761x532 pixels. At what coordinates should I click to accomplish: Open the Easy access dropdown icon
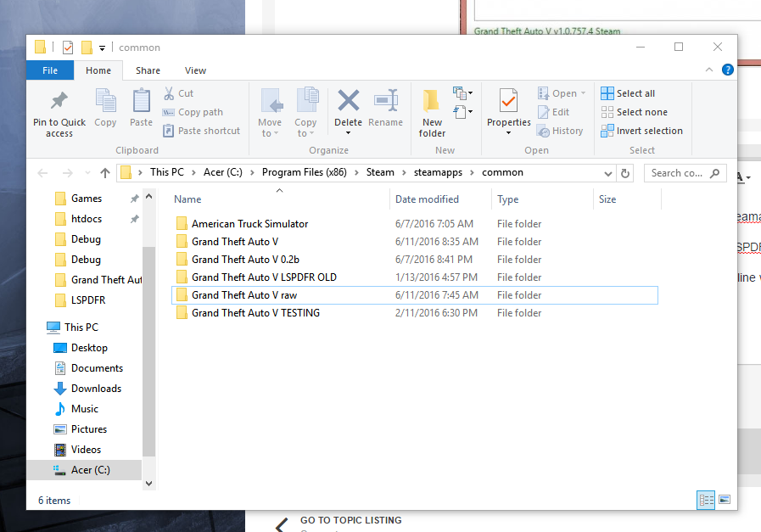click(463, 112)
